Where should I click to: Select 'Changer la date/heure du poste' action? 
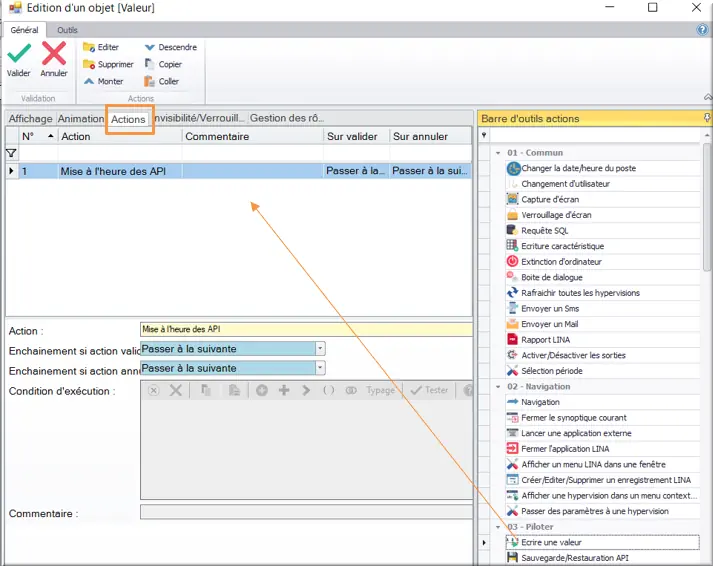(x=603, y=168)
